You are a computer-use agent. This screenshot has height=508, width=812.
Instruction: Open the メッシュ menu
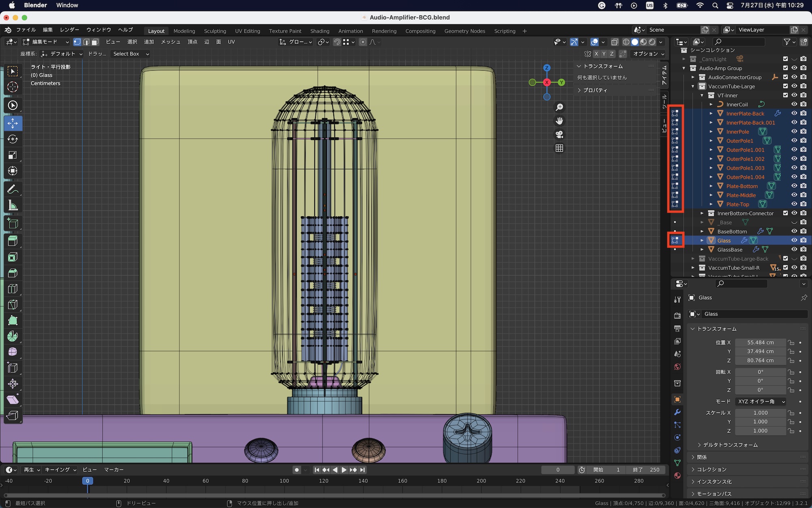point(170,42)
